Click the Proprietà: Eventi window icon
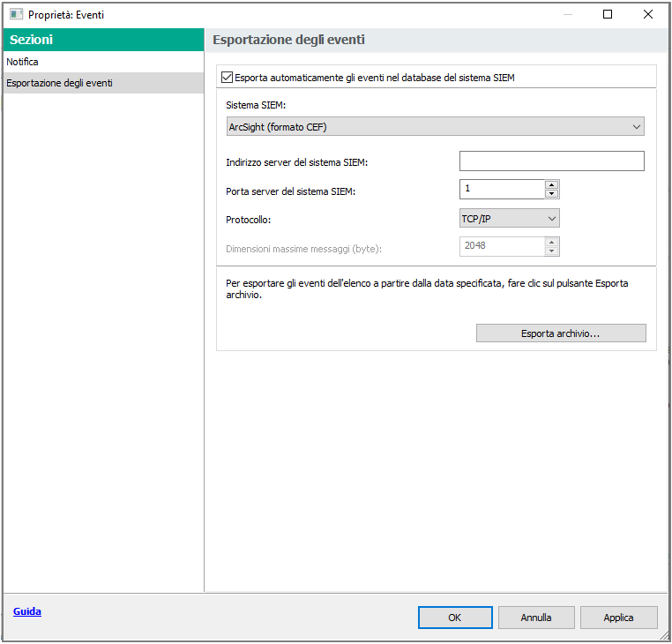This screenshot has height=644, width=672. pos(16,15)
